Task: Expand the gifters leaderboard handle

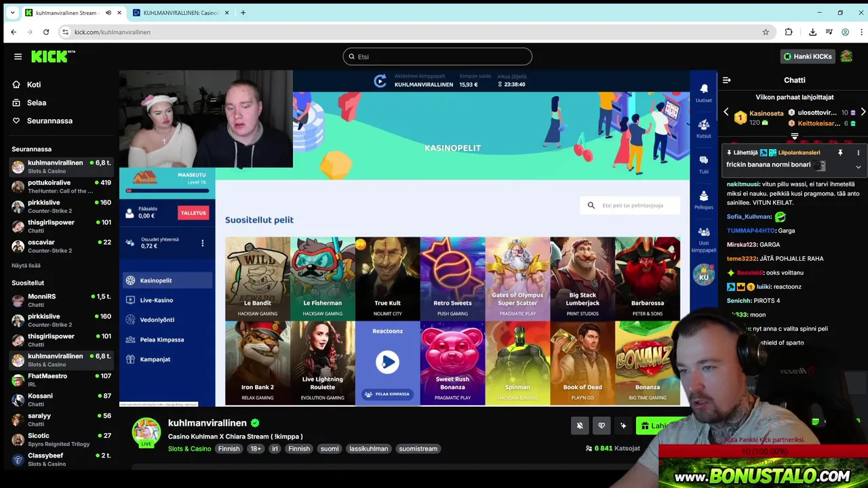Action: tap(794, 136)
